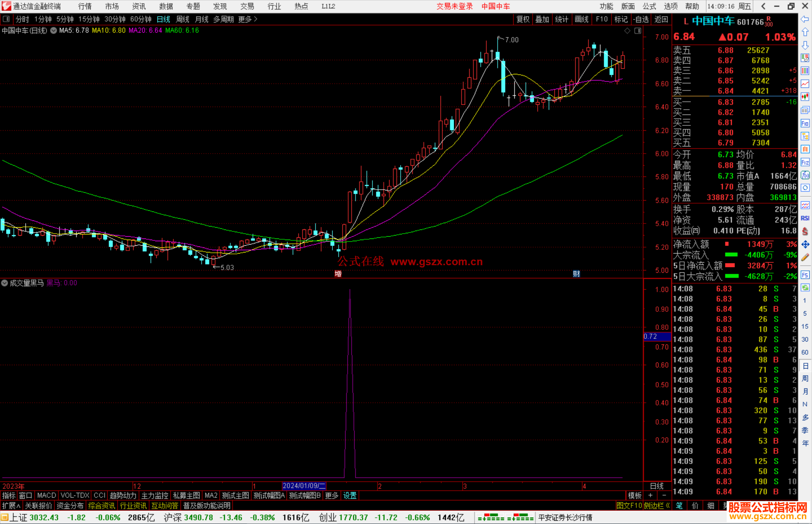Click the 2024/01/09 date marker on timeline
Image resolution: width=812 pixels, height=524 pixels.
304,486
